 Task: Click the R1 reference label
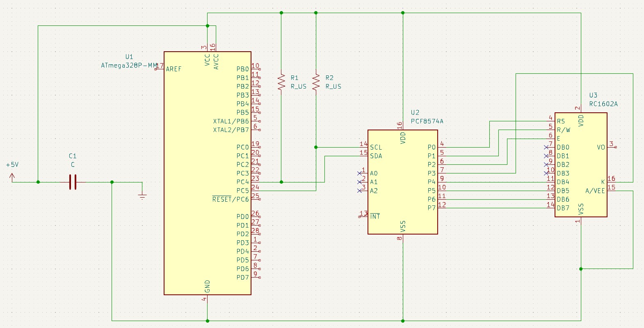tap(295, 78)
